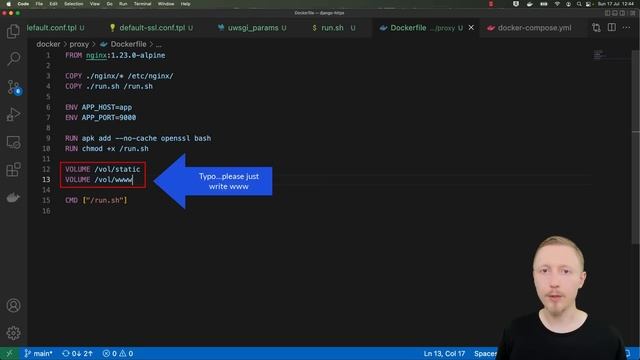This screenshot has height=360, width=640.
Task: Place cursor on FROM nginx:1.23.0-alpine line
Action: (115, 55)
